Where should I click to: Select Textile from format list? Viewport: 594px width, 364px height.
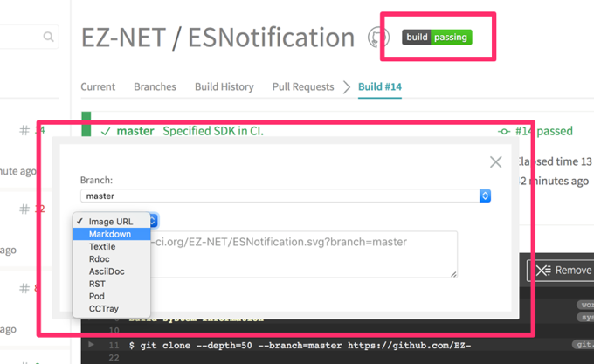tap(112, 246)
